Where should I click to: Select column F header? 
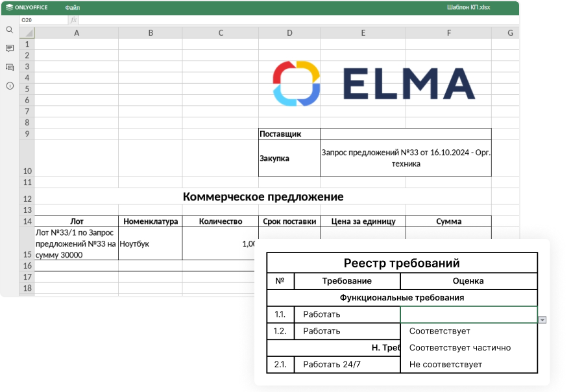point(448,33)
